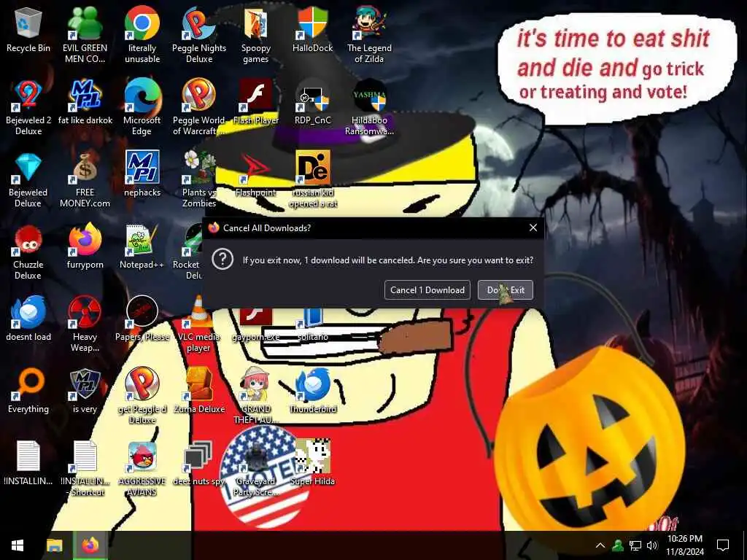Open Flashpoint desktop shortcut

[x=256, y=174]
